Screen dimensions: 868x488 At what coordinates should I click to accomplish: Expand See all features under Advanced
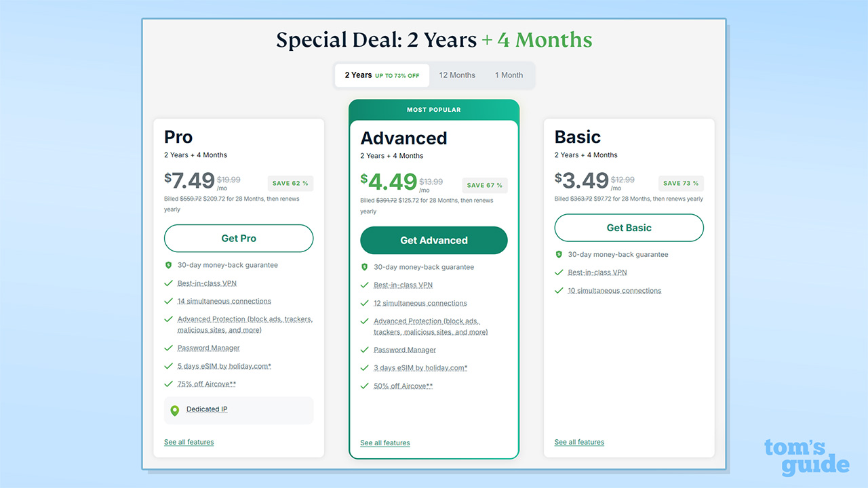point(384,443)
